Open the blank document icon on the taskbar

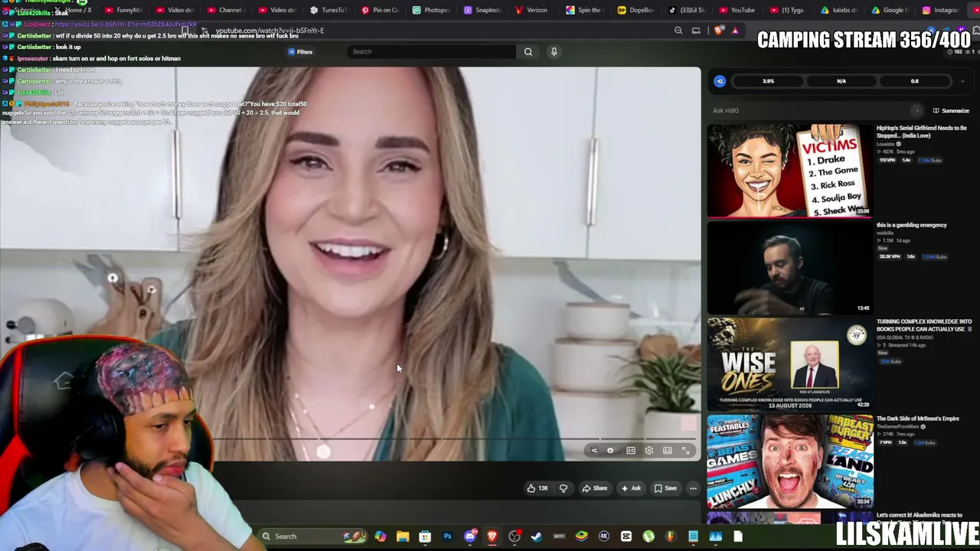click(738, 536)
